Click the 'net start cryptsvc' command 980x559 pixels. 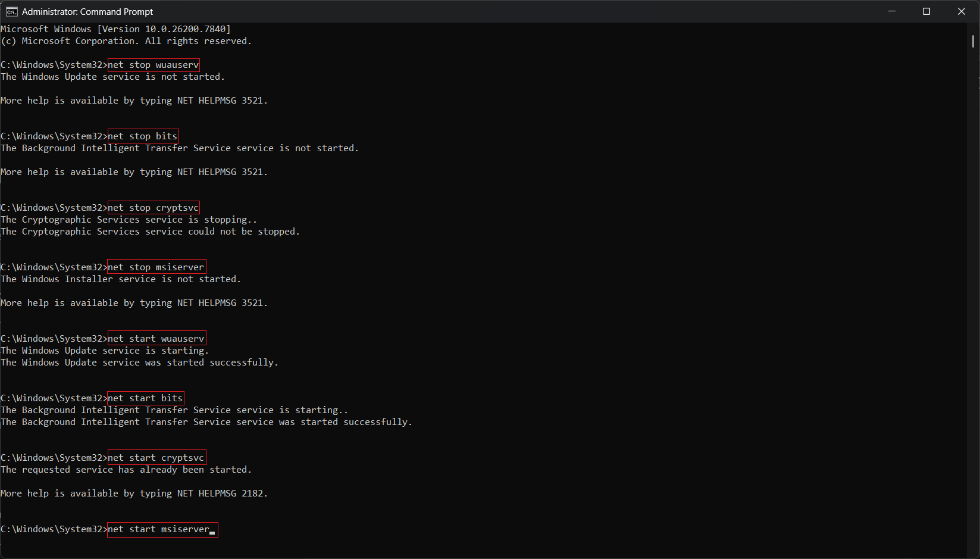[x=156, y=458]
